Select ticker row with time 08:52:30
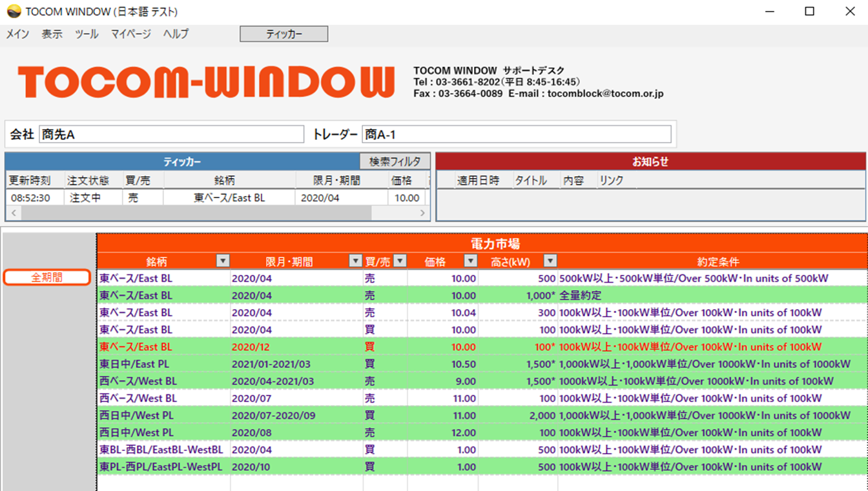Viewport: 868px width, 491px height. (217, 198)
